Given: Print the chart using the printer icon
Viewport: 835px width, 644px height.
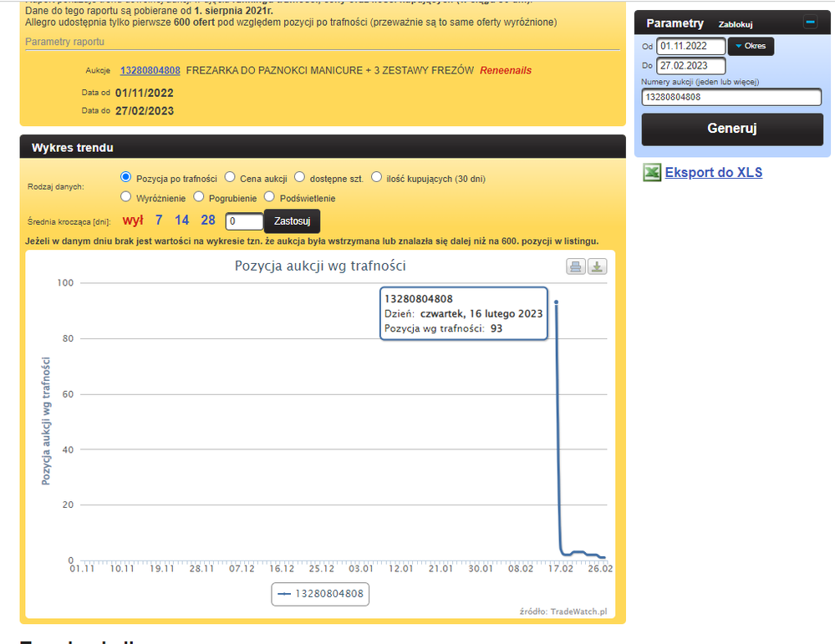Looking at the screenshot, I should pos(575,266).
